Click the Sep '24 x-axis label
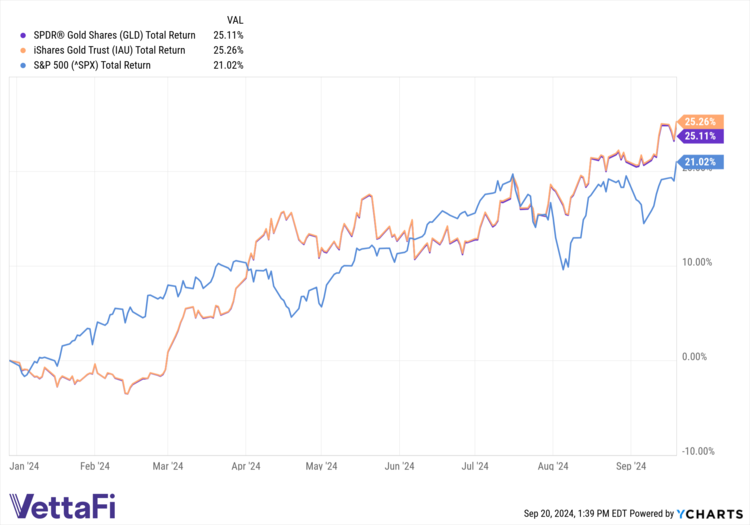The height and width of the screenshot is (525, 750). pyautogui.click(x=629, y=465)
